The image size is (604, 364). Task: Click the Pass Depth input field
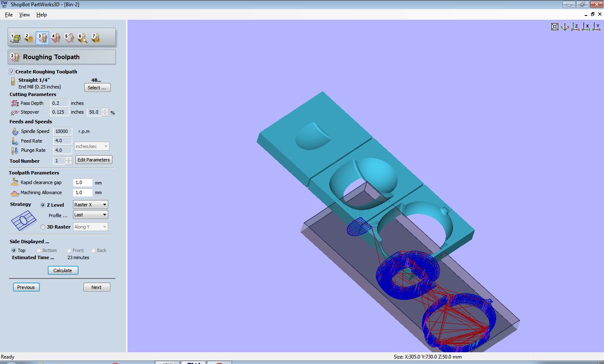tap(60, 103)
